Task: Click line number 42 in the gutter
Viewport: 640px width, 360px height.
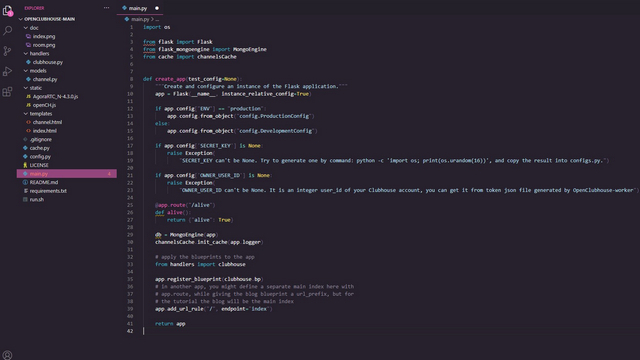Action: (130, 331)
